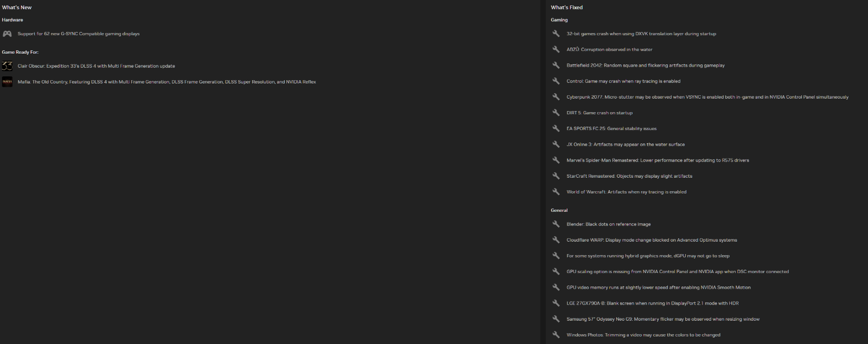Click hybrid graphics dGPU sleep entry text
The height and width of the screenshot is (344, 868).
pos(648,256)
